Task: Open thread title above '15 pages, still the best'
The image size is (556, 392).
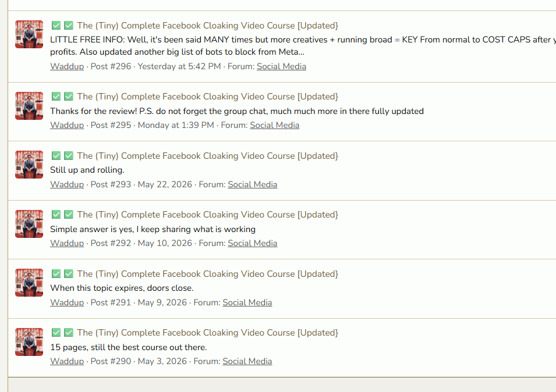Action: click(207, 333)
